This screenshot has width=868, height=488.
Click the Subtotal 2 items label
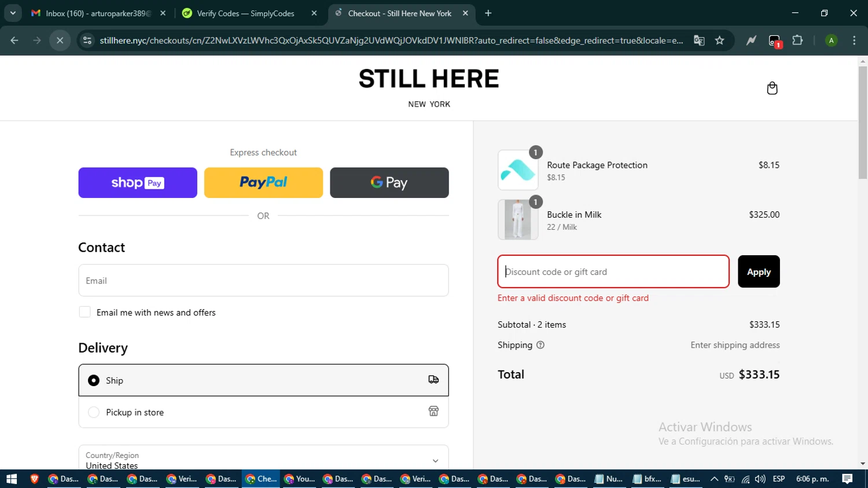(x=532, y=325)
